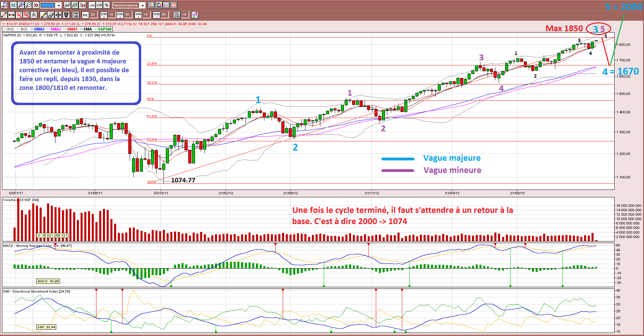Zoom in with the plus magnifier
Screen dimensions: 644x336
[21, 5]
